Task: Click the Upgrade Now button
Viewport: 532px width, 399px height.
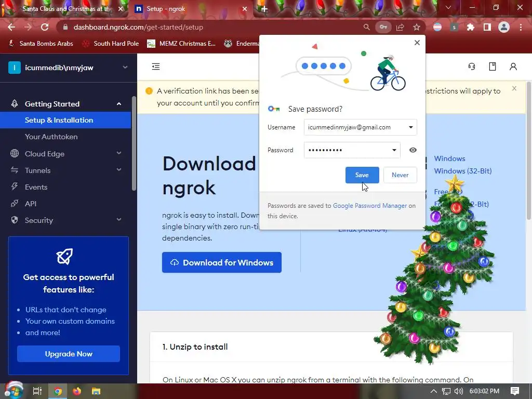Action: (x=69, y=354)
